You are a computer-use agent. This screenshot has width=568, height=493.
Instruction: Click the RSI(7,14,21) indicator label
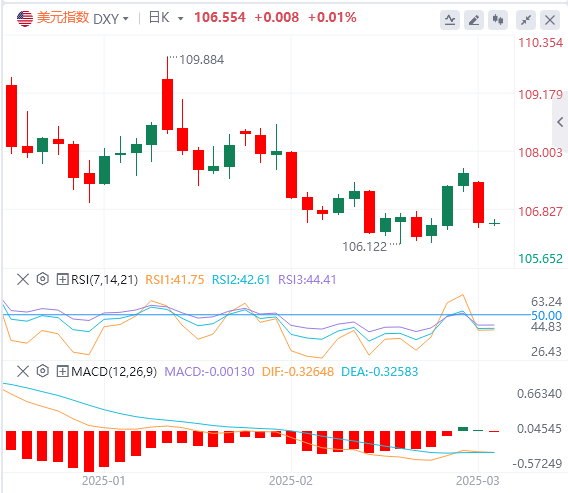point(104,280)
